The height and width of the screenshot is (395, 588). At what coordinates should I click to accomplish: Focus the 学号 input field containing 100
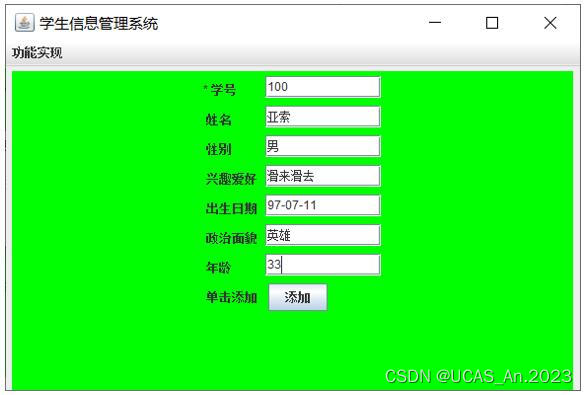[323, 87]
